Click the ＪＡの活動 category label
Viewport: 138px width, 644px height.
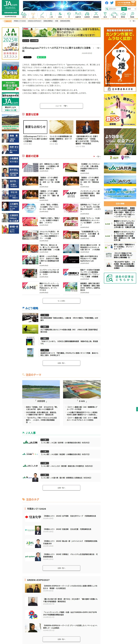[34, 40]
